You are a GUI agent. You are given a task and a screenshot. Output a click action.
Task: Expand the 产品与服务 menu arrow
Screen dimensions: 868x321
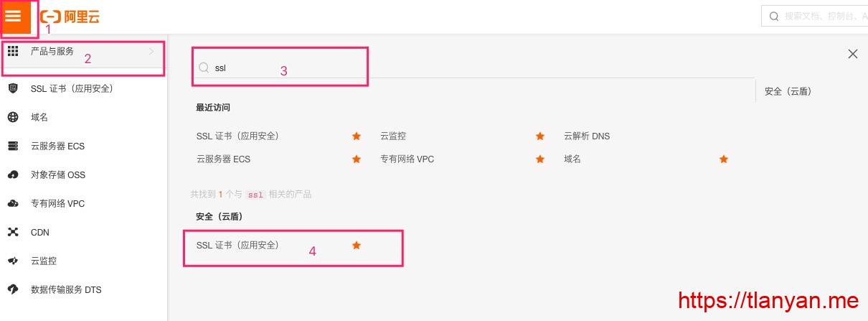151,52
